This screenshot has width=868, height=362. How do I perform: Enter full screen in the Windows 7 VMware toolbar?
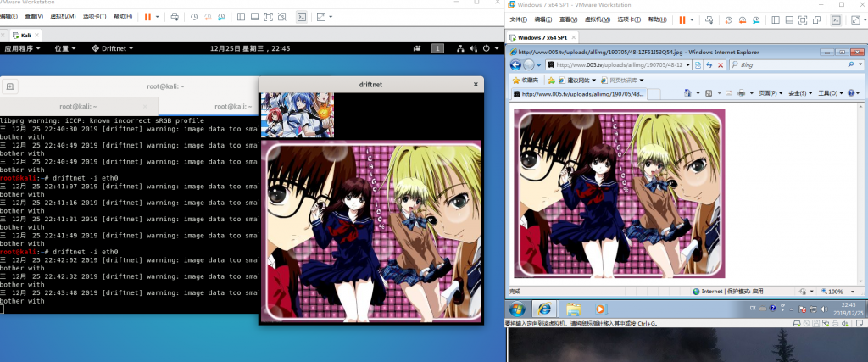click(x=804, y=20)
